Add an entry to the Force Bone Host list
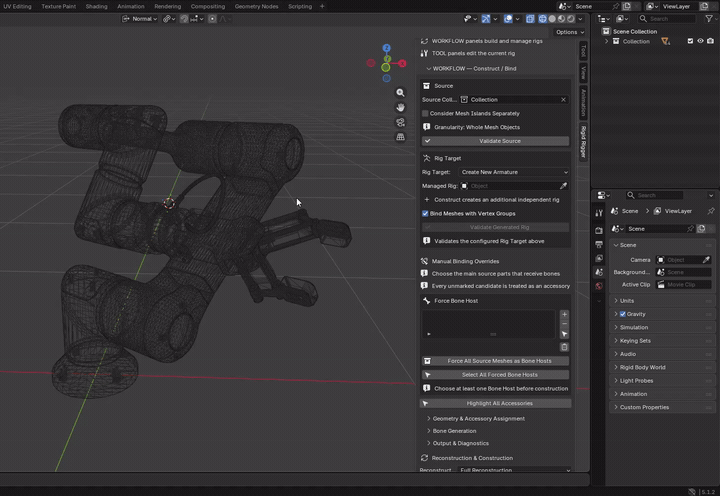 point(565,315)
